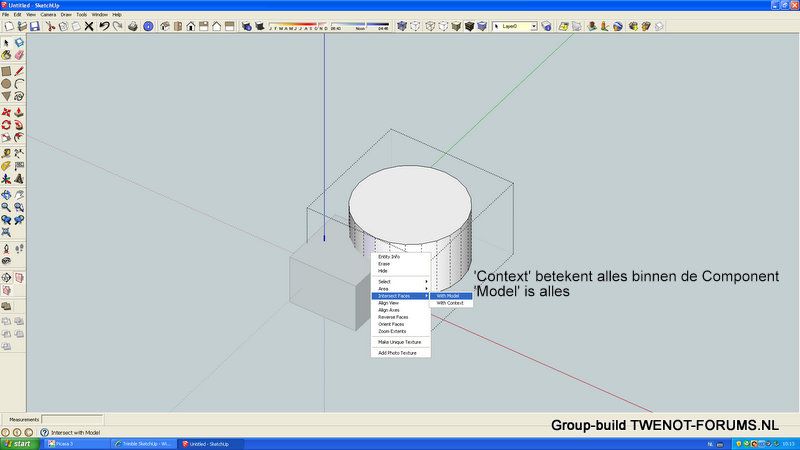
Task: Activate the Follow Me tool
Action: point(19,125)
